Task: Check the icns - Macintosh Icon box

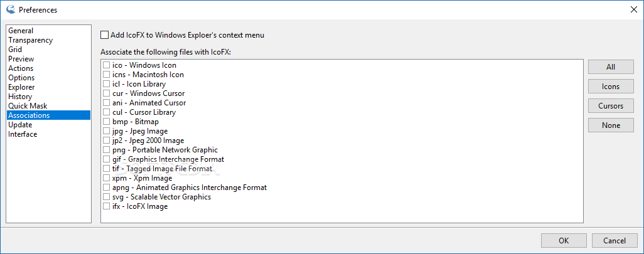Action: coord(106,74)
